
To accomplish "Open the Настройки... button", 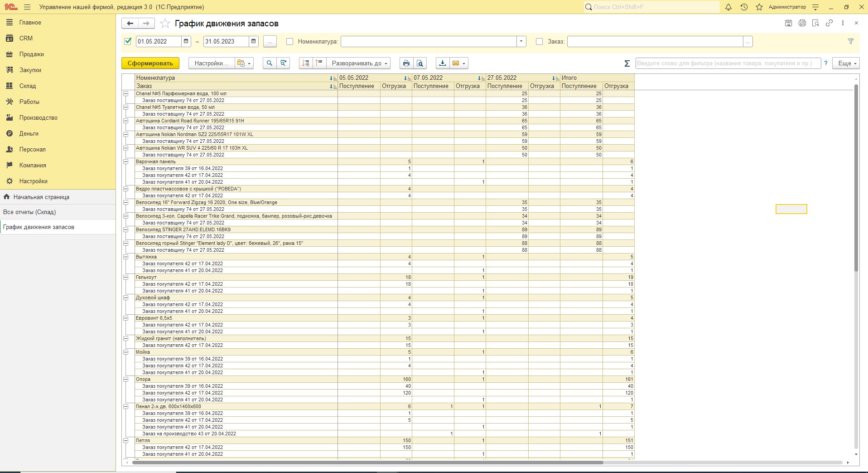I will (212, 63).
